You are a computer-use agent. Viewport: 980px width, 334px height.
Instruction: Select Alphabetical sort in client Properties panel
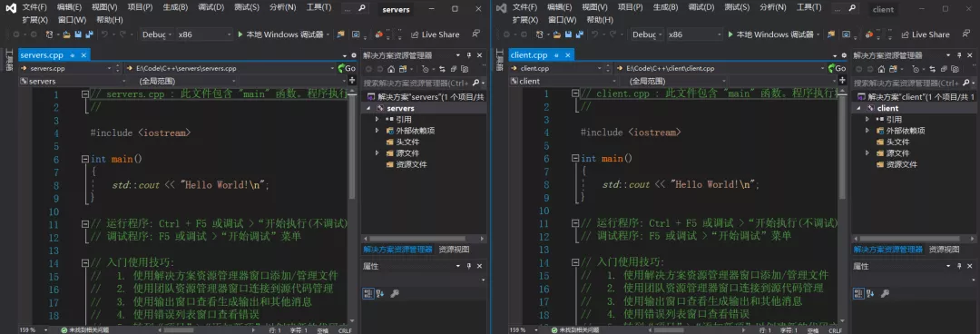[870, 293]
